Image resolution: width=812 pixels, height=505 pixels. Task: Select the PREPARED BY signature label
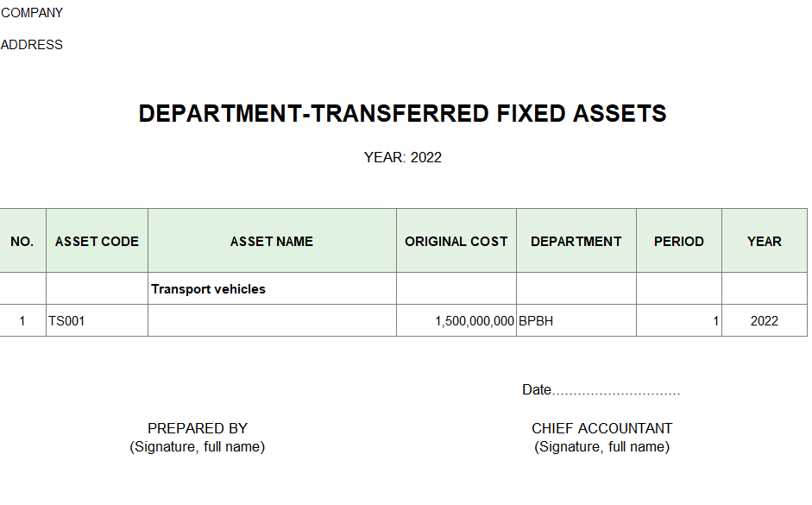click(198, 428)
